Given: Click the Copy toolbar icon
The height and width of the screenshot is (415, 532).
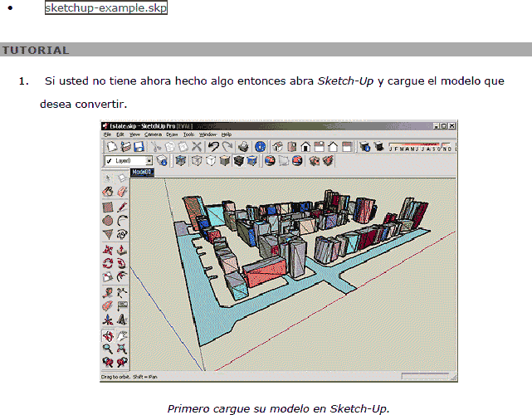Looking at the screenshot, I should (x=169, y=147).
